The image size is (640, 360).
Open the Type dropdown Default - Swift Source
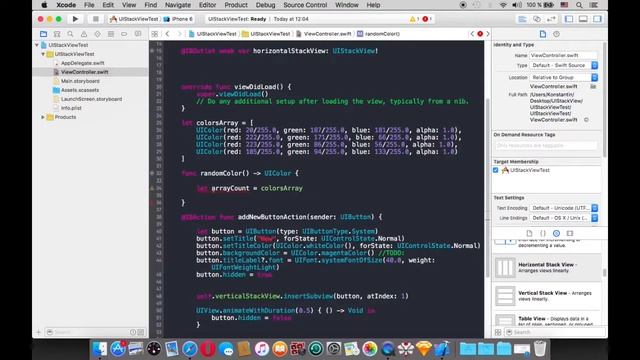564,65
